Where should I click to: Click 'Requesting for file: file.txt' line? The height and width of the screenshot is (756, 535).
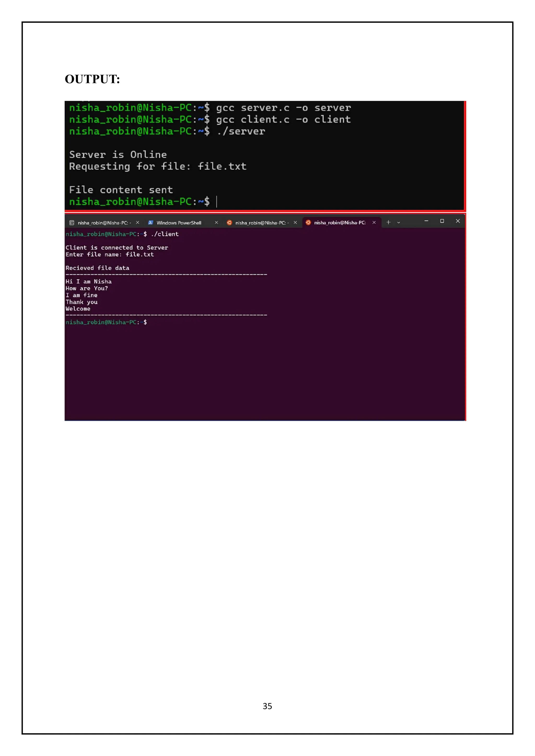[158, 167]
